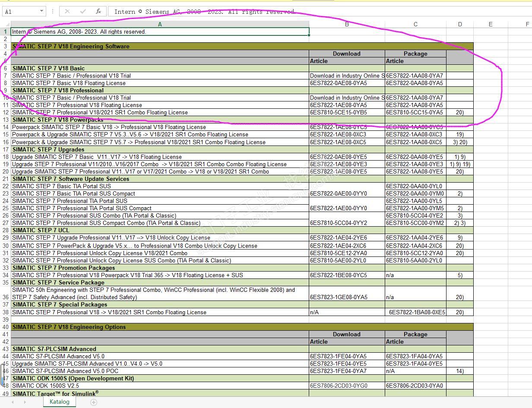The width and height of the screenshot is (532, 408).
Task: Select the 'Download' header cell in row 4
Action: tap(347, 54)
